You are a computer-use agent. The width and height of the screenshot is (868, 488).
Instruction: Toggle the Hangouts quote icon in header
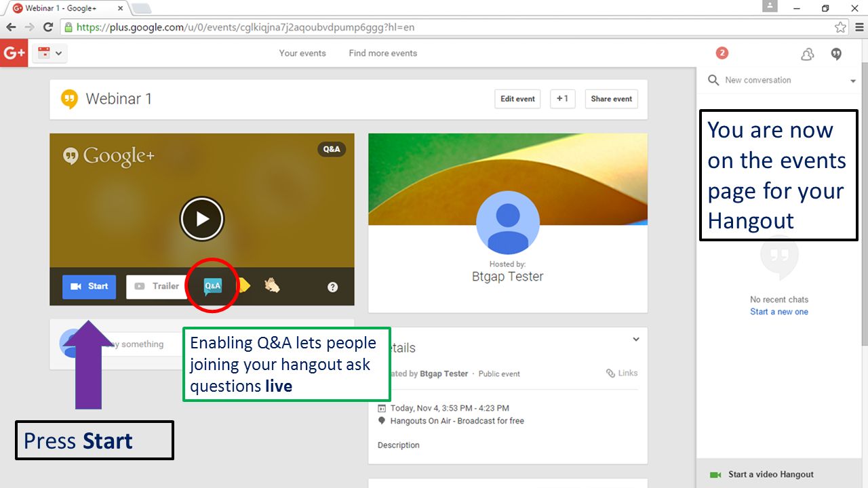coord(837,54)
